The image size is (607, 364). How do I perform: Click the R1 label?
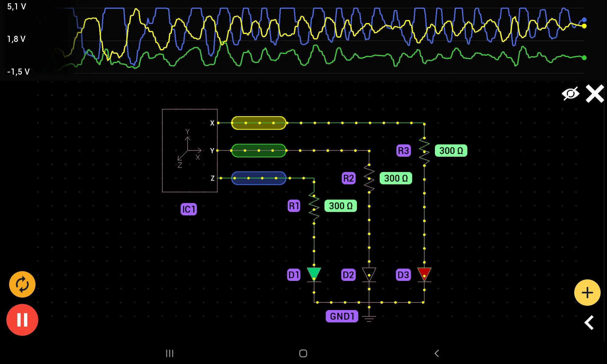[294, 206]
